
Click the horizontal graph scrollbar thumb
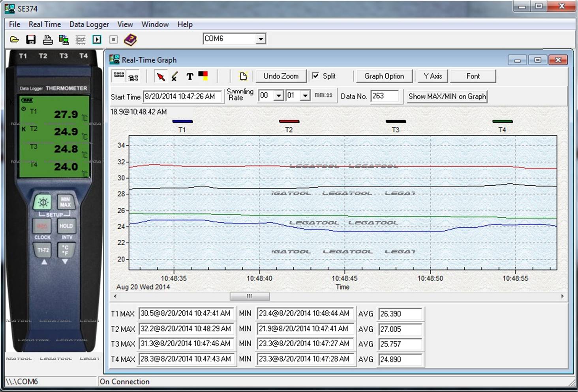[x=250, y=296]
